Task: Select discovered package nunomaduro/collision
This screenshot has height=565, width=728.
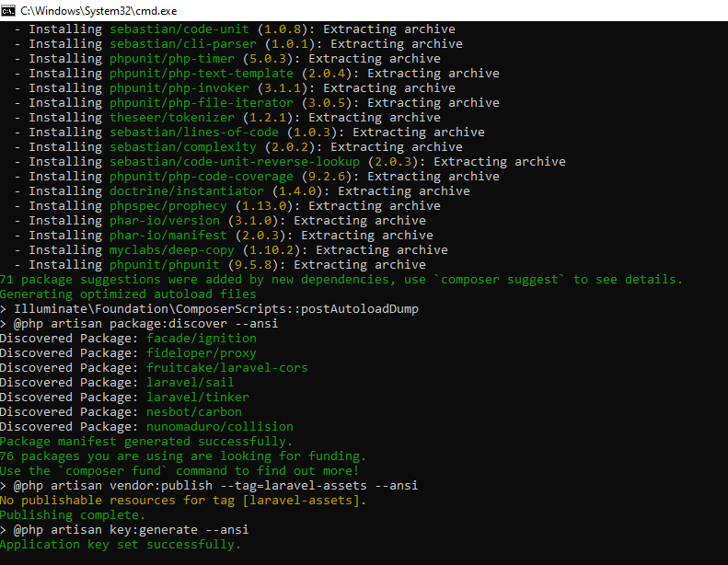Action: (220, 427)
